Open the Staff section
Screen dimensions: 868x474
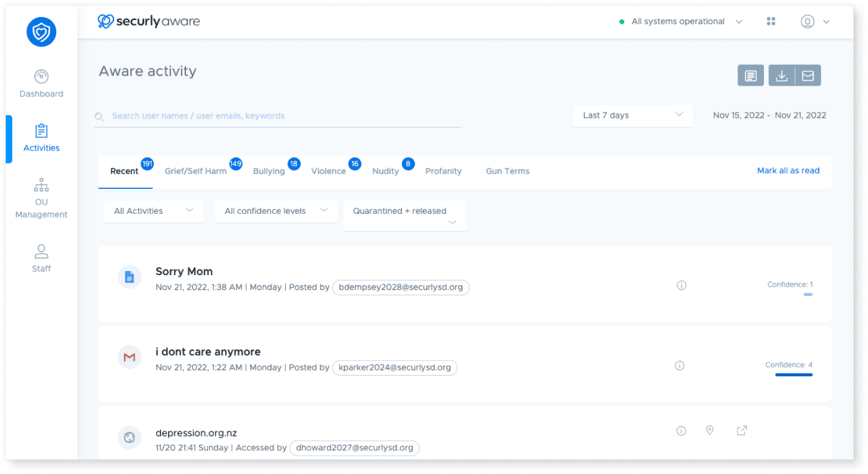(41, 258)
